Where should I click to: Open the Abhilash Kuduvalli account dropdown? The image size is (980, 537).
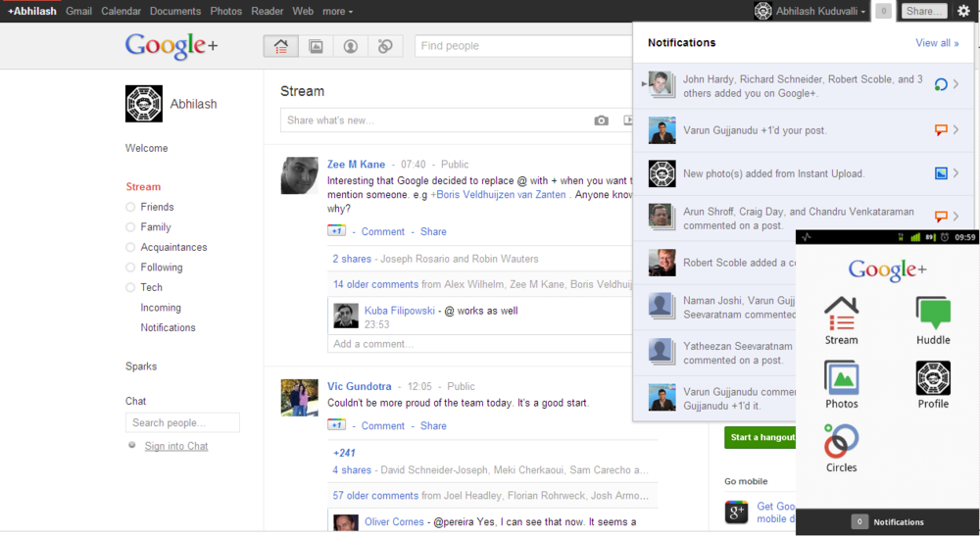coord(810,12)
